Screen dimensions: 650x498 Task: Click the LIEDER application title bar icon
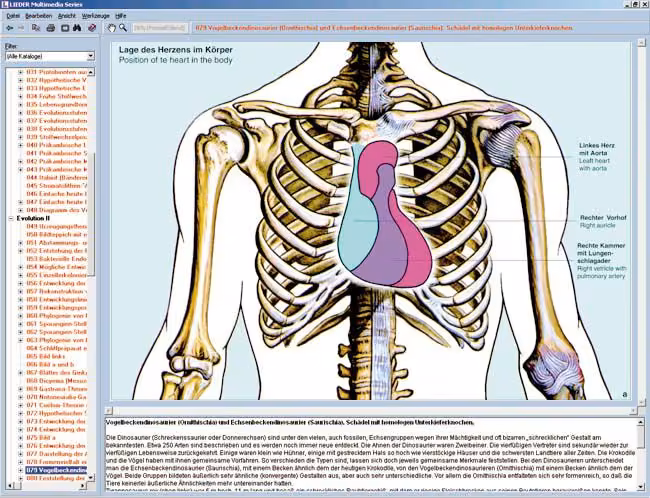pyautogui.click(x=5, y=4)
